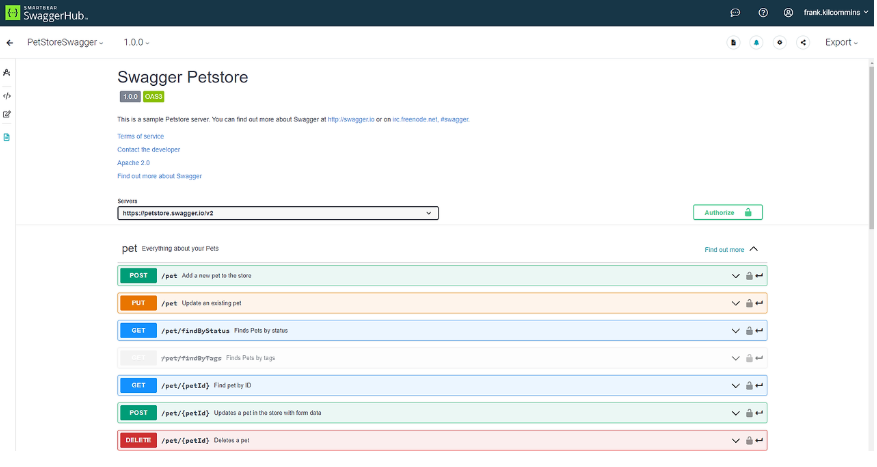The height and width of the screenshot is (467, 877).
Task: Collapse the pet section chevron
Action: (x=753, y=249)
